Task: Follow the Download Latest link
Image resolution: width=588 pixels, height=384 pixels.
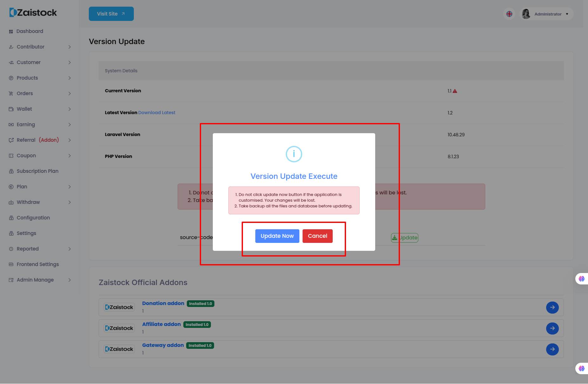Action: pyautogui.click(x=157, y=113)
